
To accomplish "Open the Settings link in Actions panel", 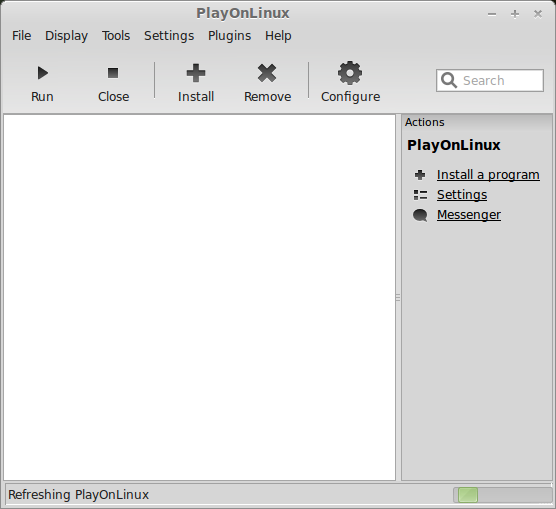I will (x=462, y=195).
